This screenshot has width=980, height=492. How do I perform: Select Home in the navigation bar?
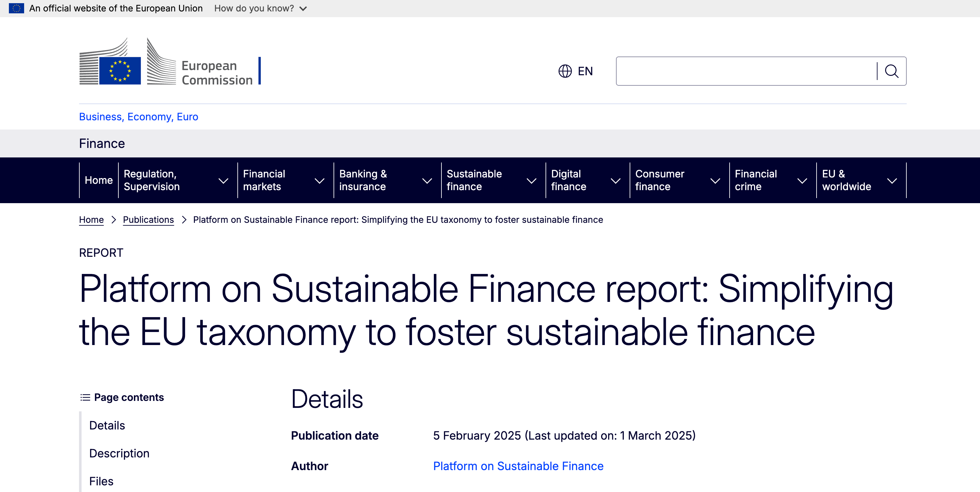point(98,180)
